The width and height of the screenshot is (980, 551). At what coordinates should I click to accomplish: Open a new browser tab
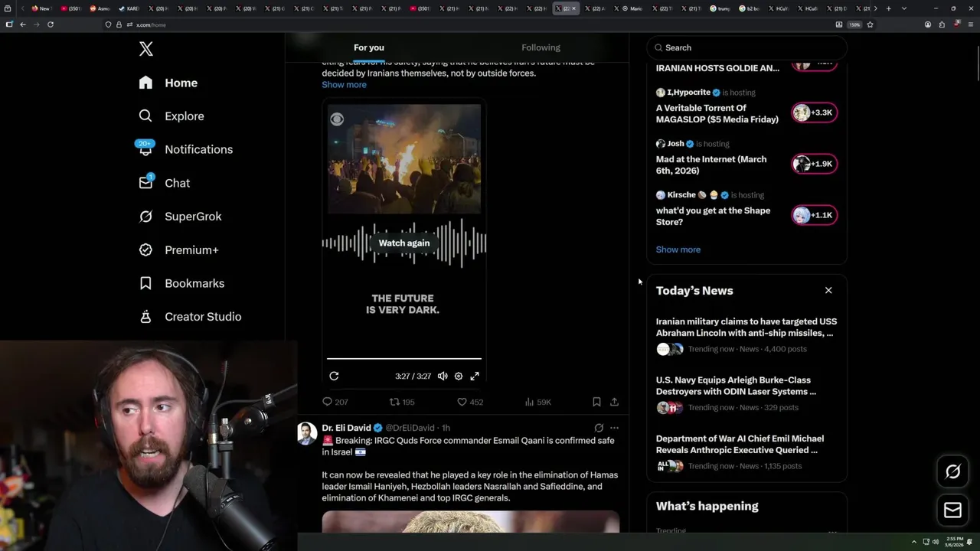pyautogui.click(x=888, y=8)
